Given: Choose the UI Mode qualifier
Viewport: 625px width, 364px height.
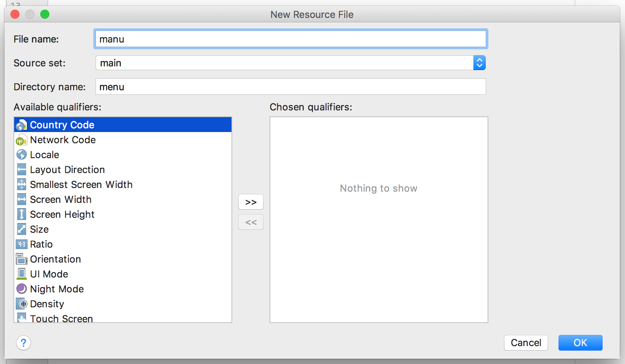Looking at the screenshot, I should pyautogui.click(x=49, y=274).
